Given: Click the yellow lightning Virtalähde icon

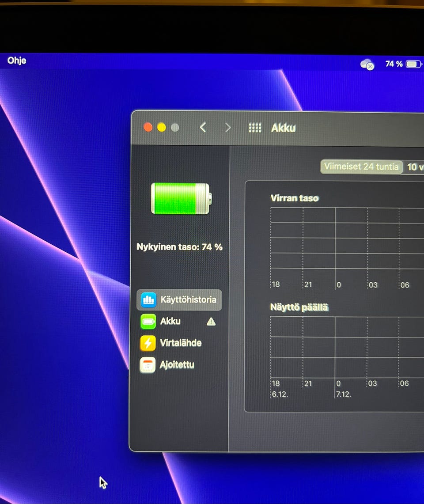Looking at the screenshot, I should tap(148, 343).
